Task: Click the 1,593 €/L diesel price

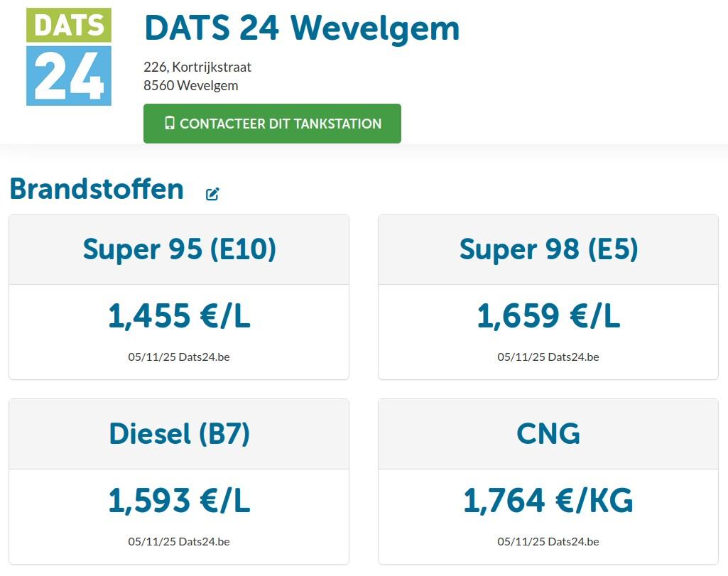Action: pyautogui.click(x=179, y=500)
